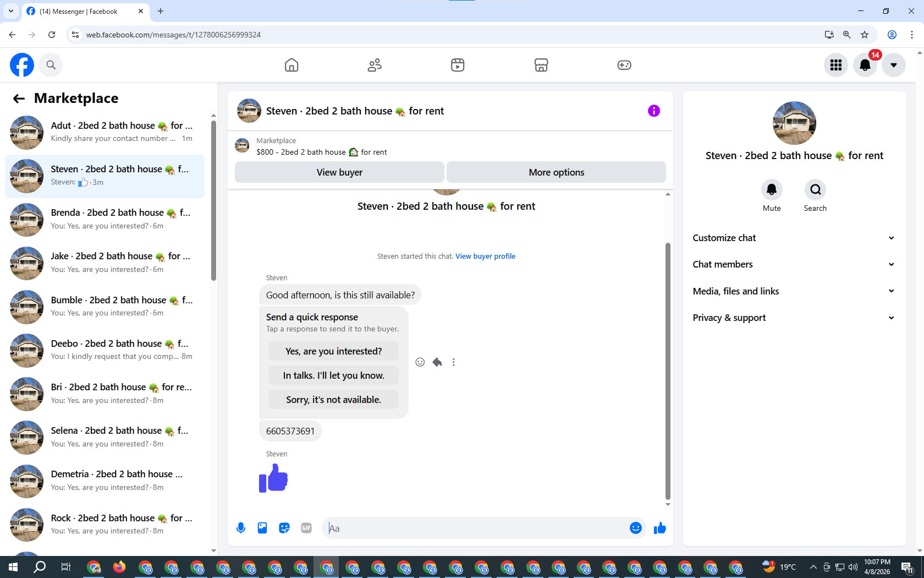Focus the Aa message input field

(x=476, y=528)
